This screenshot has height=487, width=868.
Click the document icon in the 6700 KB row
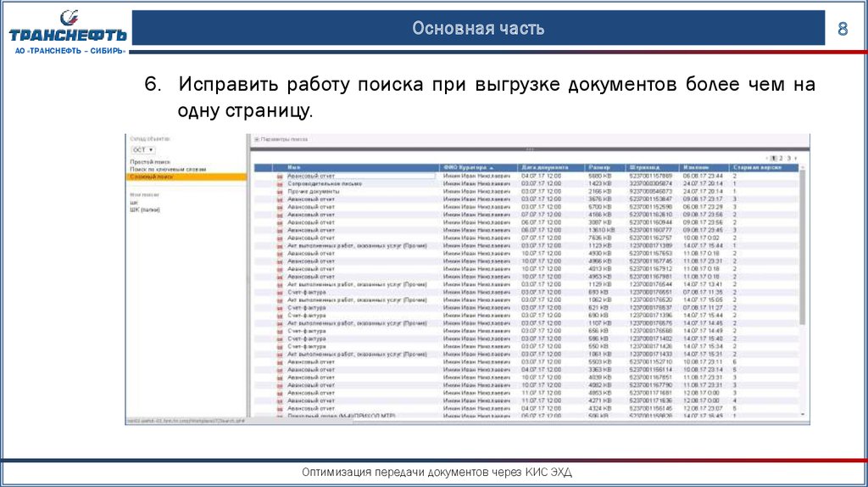tap(280, 207)
